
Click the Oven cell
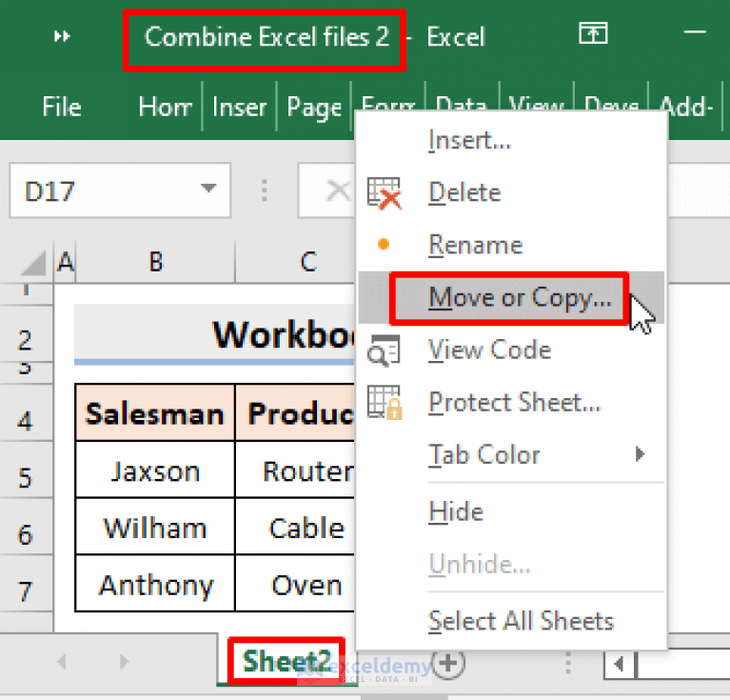pos(296,584)
